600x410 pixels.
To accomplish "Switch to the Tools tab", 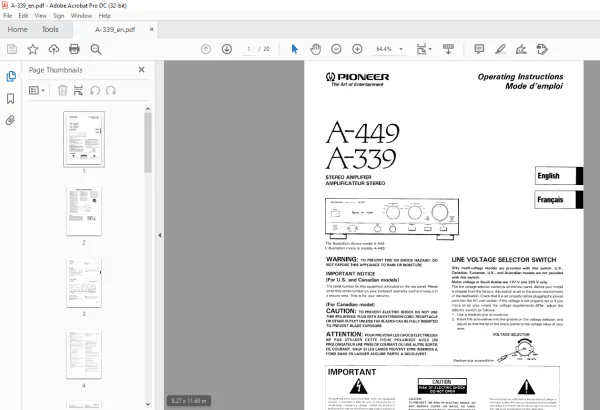I will [50, 29].
